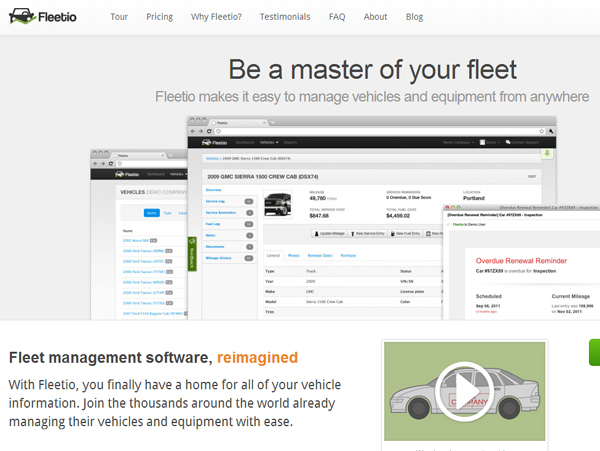
Task: Click the green button at the right edge
Action: 594,352
